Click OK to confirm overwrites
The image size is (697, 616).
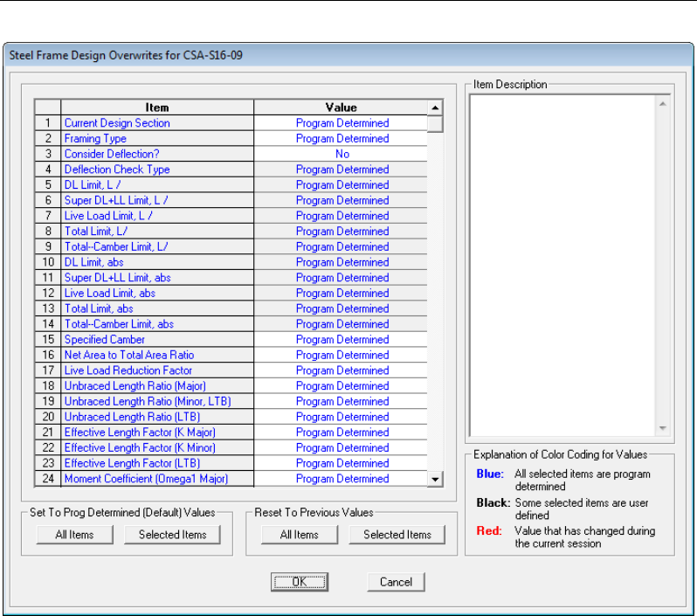click(300, 582)
